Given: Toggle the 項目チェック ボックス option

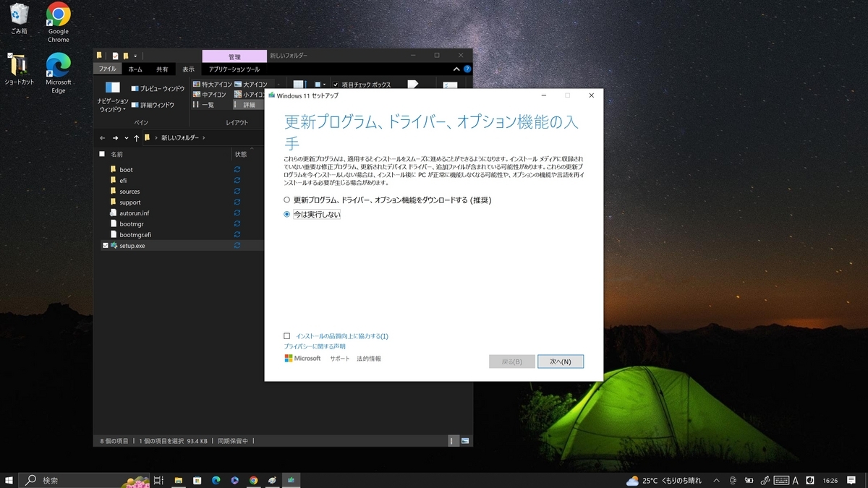Looking at the screenshot, I should click(x=362, y=85).
